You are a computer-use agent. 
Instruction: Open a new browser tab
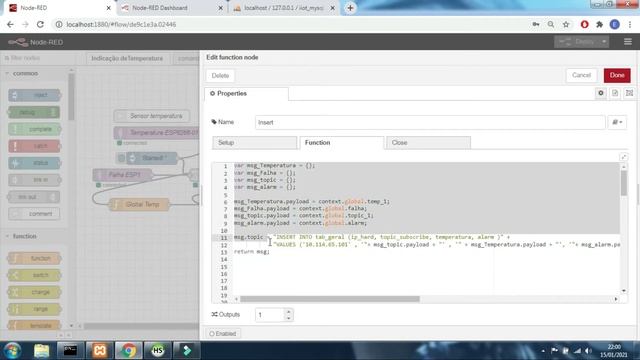tap(350, 8)
